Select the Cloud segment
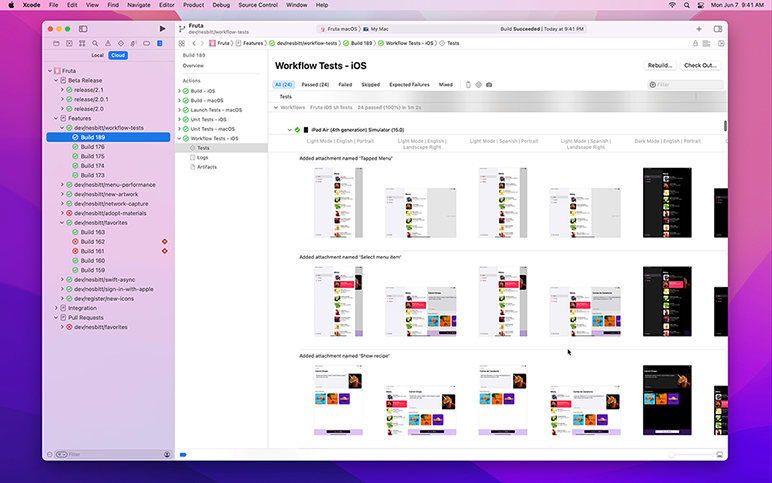The height and width of the screenshot is (483, 772). (118, 56)
